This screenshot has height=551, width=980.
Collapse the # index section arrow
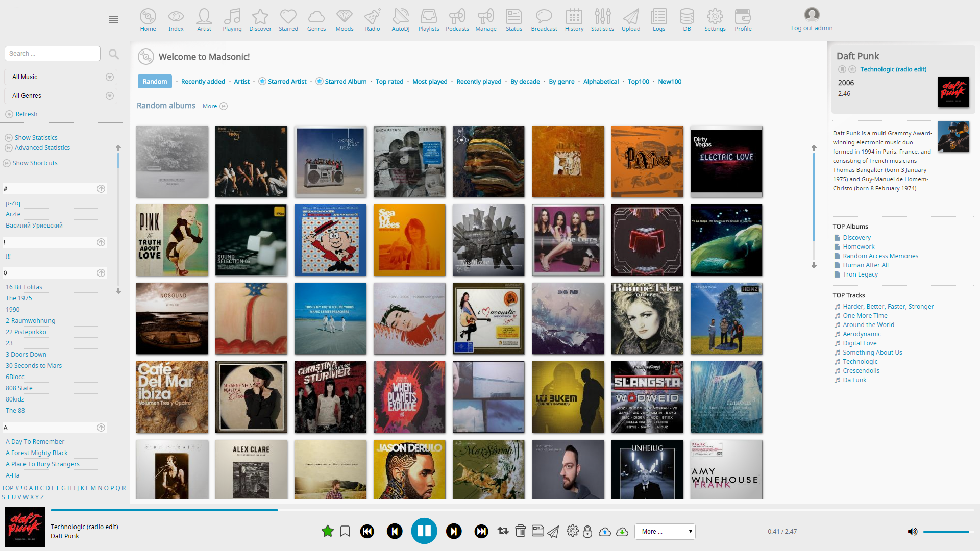point(101,189)
